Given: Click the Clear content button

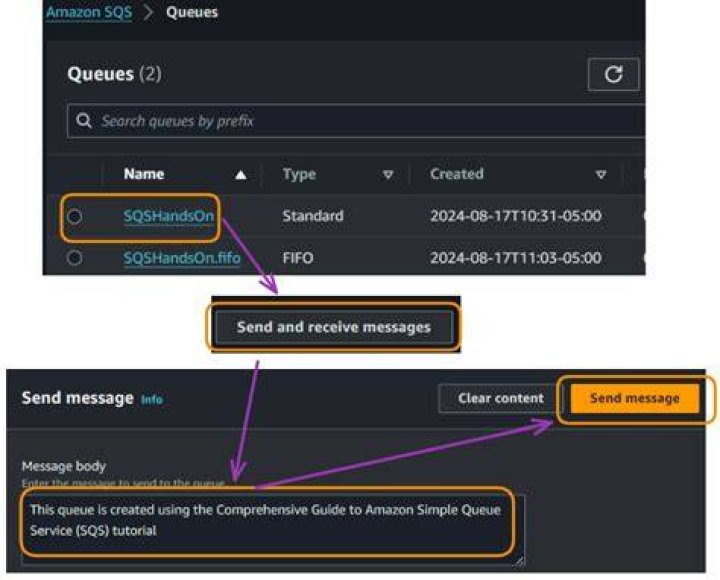Looking at the screenshot, I should [x=501, y=398].
